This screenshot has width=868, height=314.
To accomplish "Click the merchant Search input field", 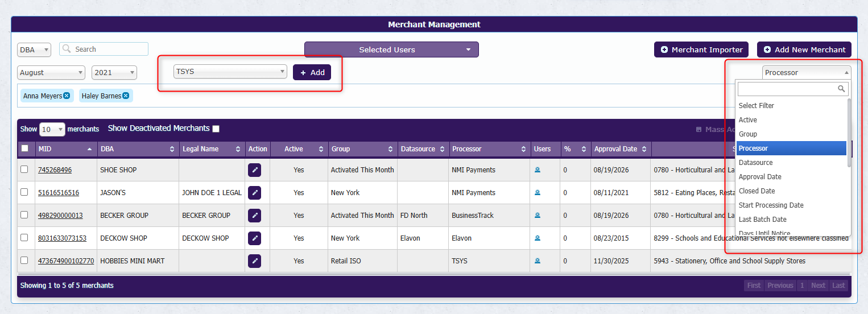I will point(104,49).
